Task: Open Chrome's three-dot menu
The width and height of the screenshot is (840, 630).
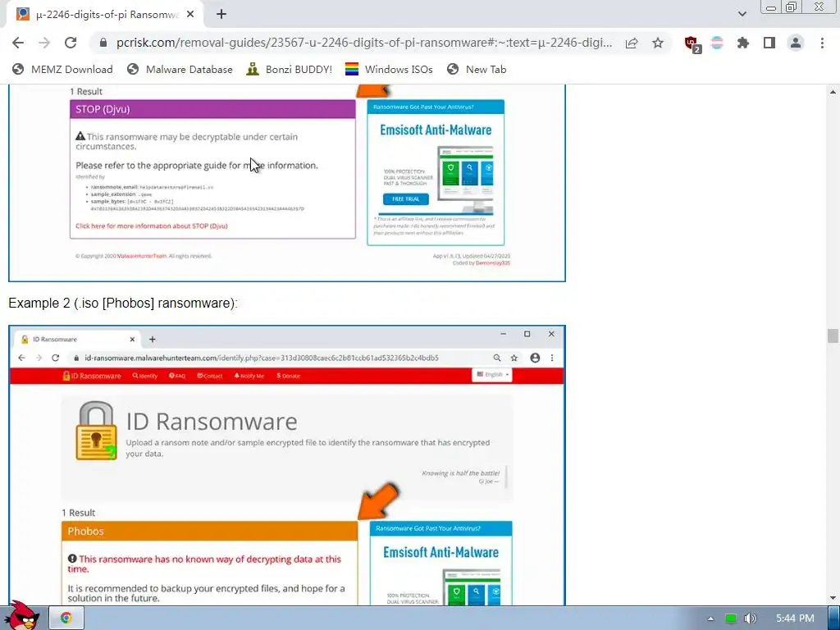Action: 822,43
